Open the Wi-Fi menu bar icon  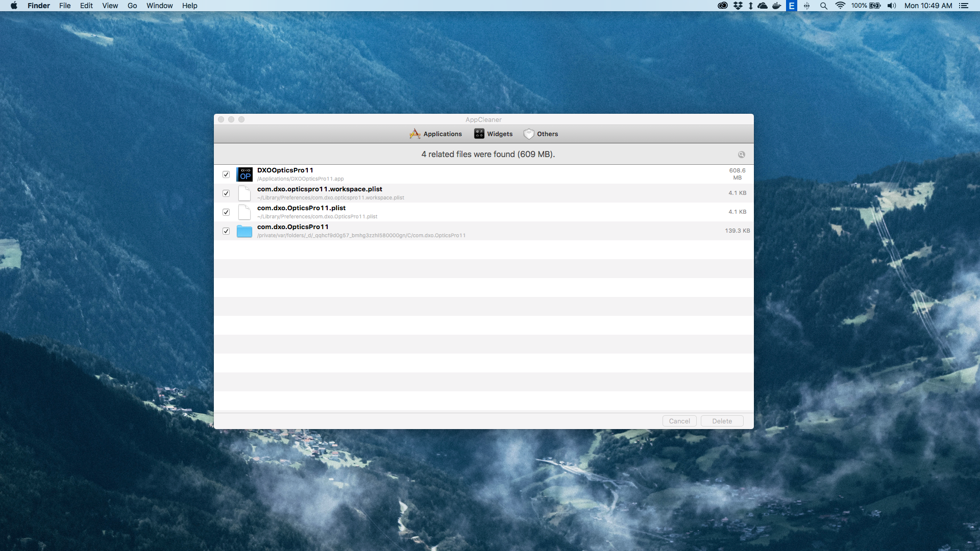(x=840, y=6)
